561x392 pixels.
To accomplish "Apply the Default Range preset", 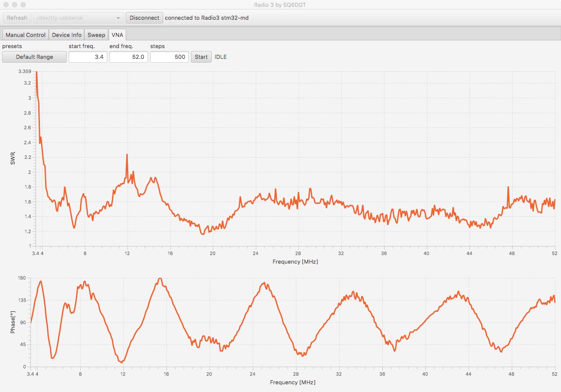I will [x=34, y=57].
